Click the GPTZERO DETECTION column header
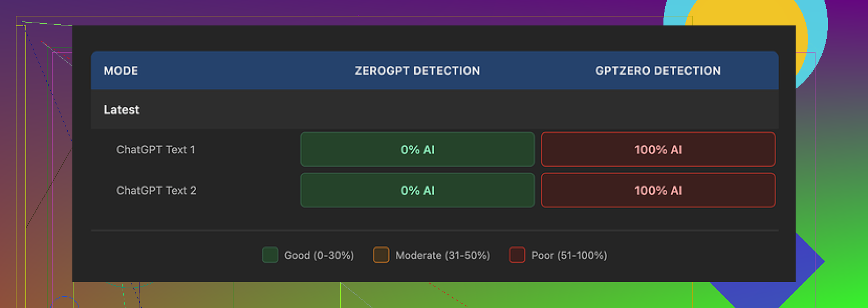The width and height of the screenshot is (868, 308). point(658,71)
